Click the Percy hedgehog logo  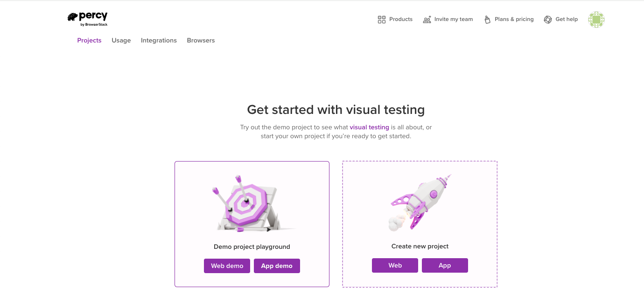point(72,17)
